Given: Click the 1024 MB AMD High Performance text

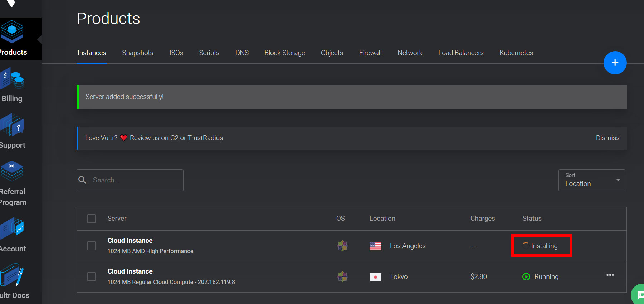Looking at the screenshot, I should [150, 251].
